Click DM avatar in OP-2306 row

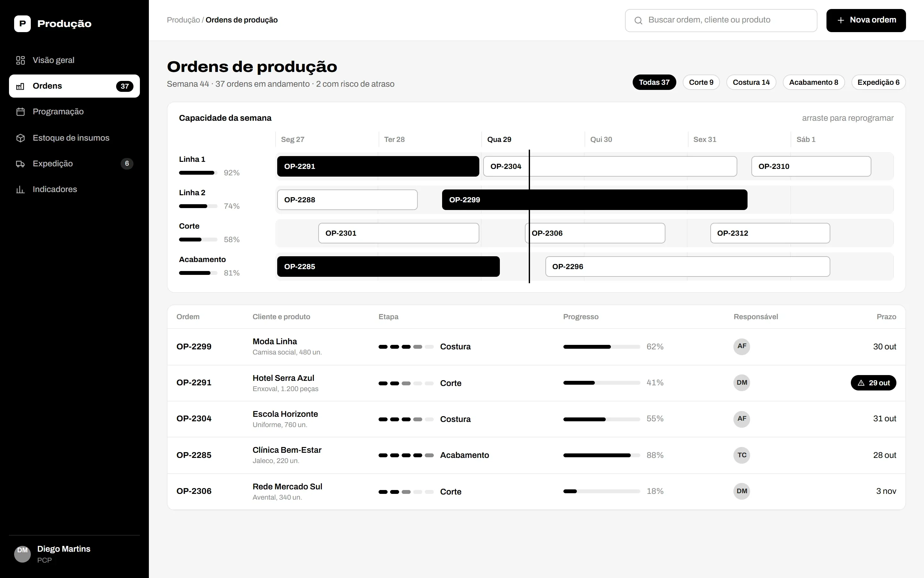(741, 491)
